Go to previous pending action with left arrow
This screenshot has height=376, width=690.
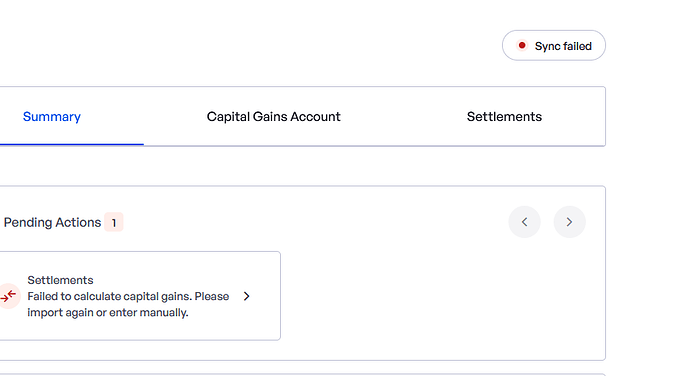525,222
